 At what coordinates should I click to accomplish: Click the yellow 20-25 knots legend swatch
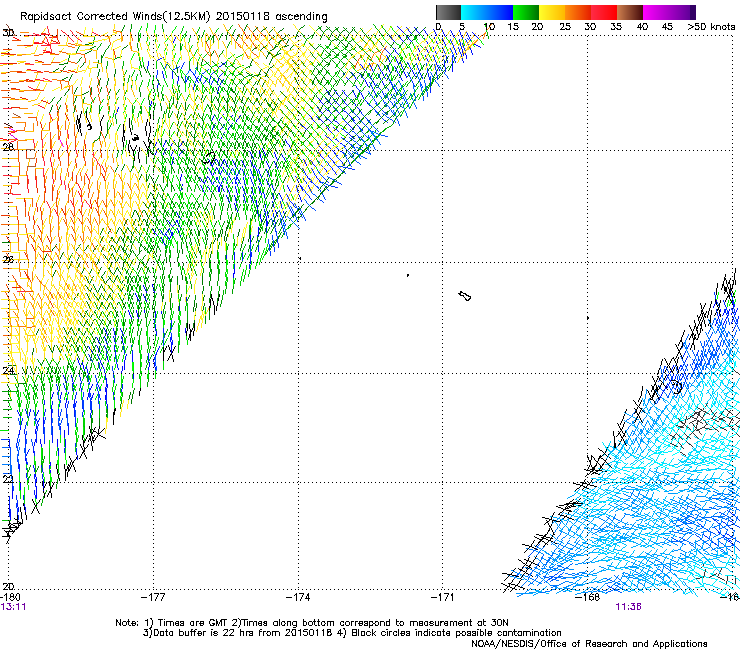[x=552, y=12]
